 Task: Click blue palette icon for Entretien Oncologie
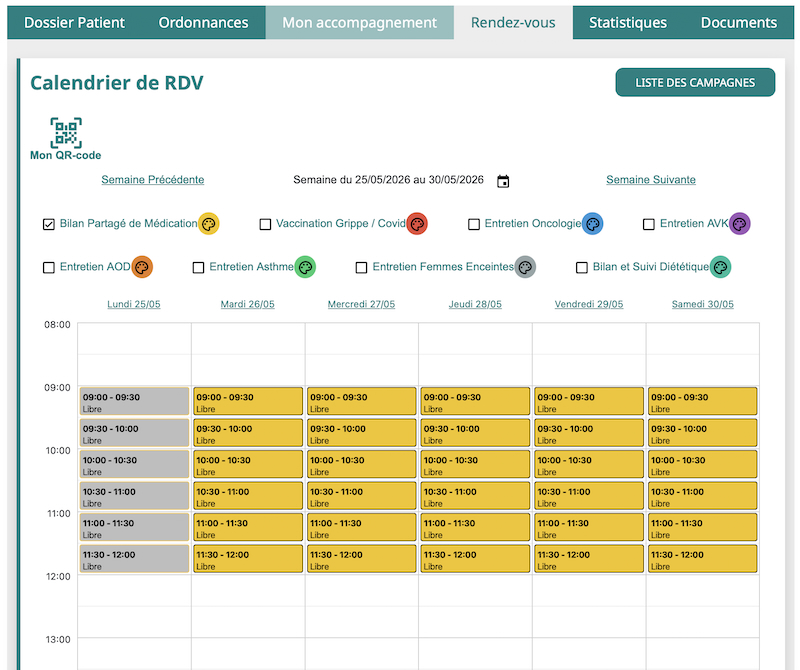(592, 224)
